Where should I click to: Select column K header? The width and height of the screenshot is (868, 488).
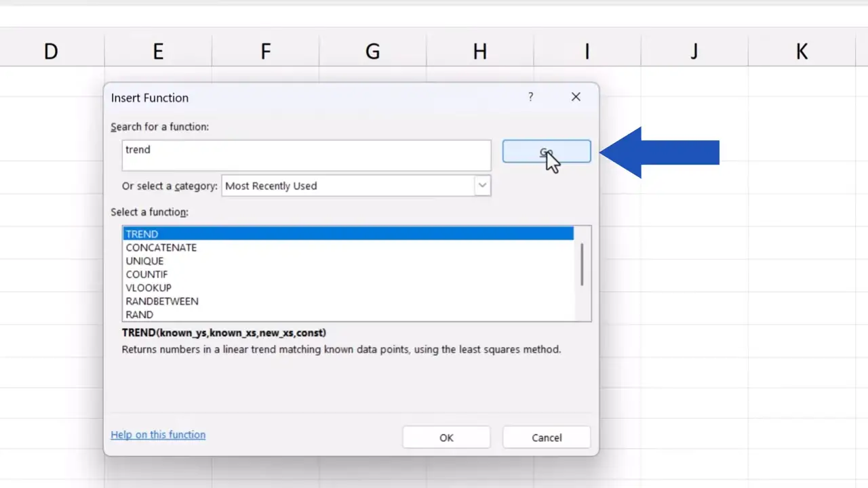point(802,51)
